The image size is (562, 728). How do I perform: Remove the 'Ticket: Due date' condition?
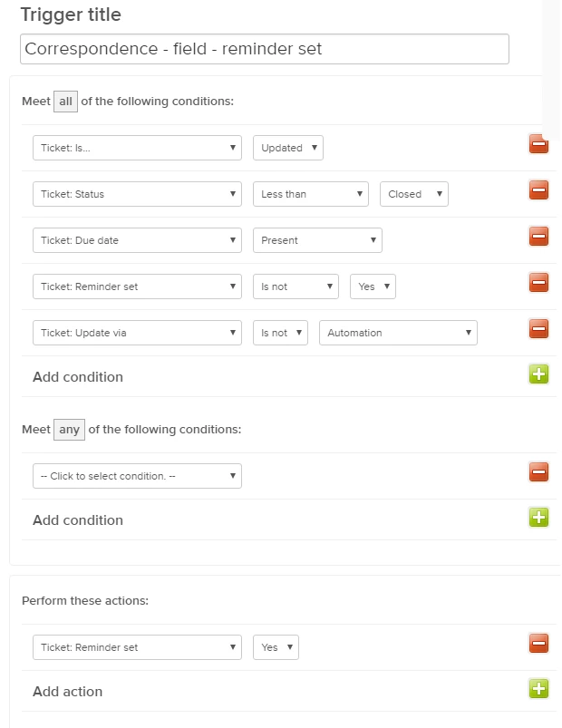538,237
